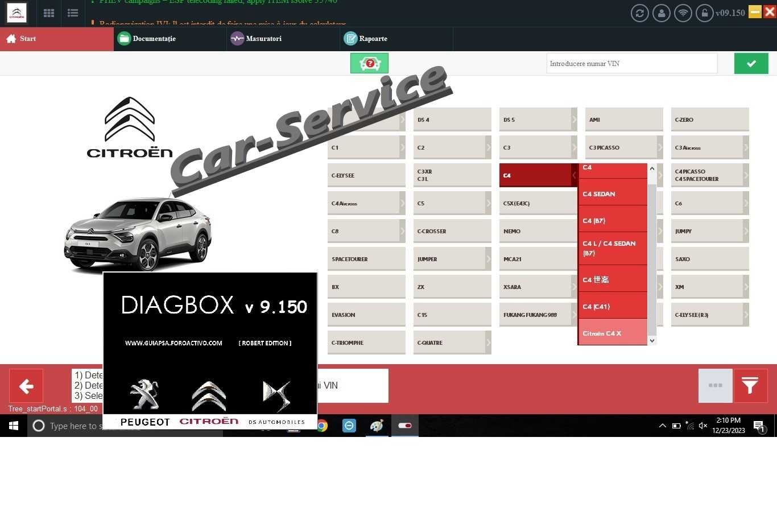Go back with the red arrow button

26,386
